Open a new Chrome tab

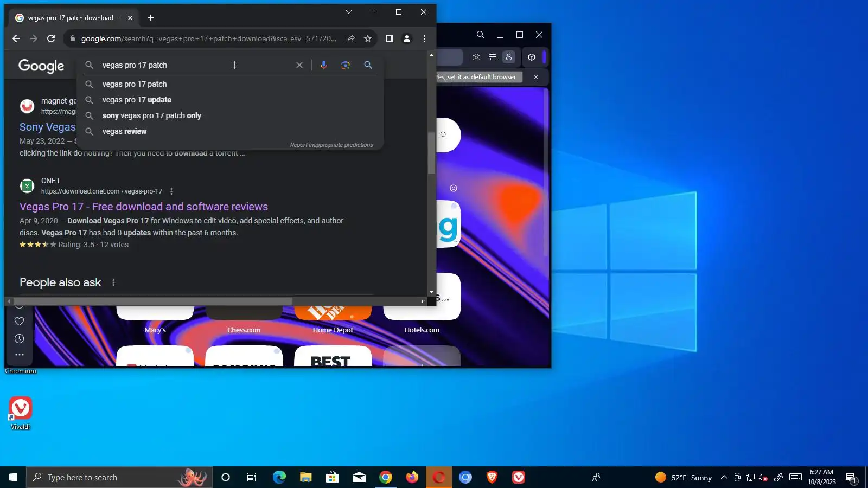pos(151,18)
